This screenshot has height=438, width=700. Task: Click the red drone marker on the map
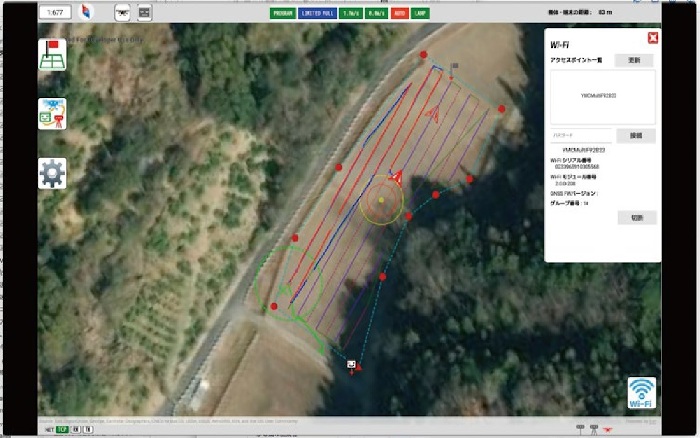click(x=396, y=177)
